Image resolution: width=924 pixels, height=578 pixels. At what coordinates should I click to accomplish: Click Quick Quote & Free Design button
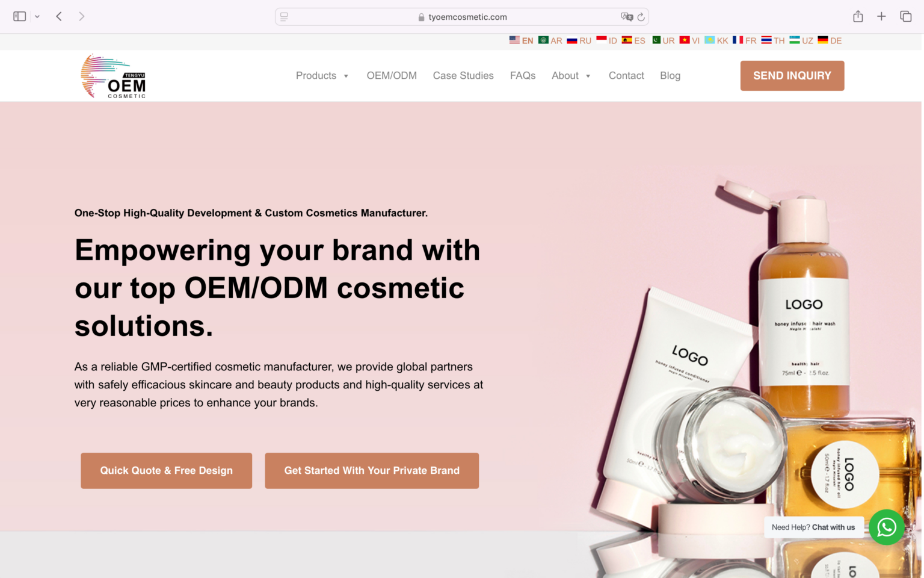(x=167, y=471)
